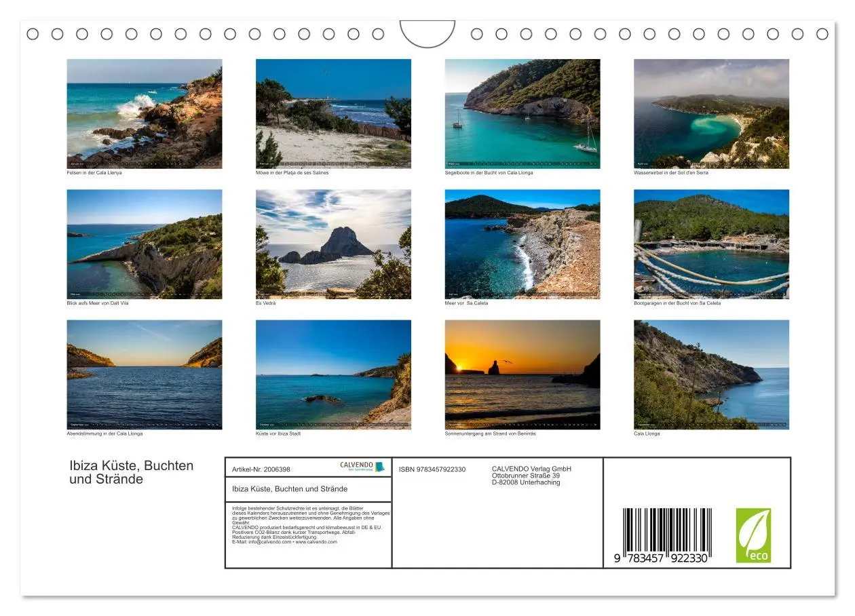
Task: Click the Küste vor Ibiza Stadt photo
Action: coord(333,374)
